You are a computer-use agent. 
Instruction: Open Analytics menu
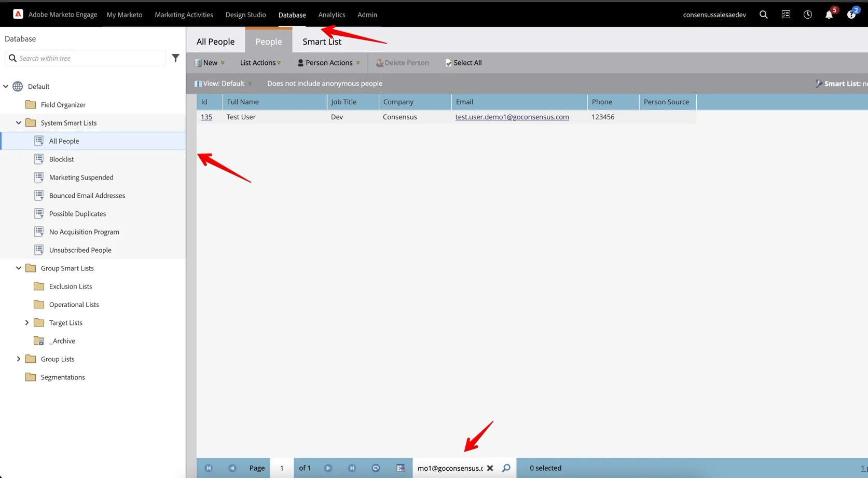[x=332, y=15]
